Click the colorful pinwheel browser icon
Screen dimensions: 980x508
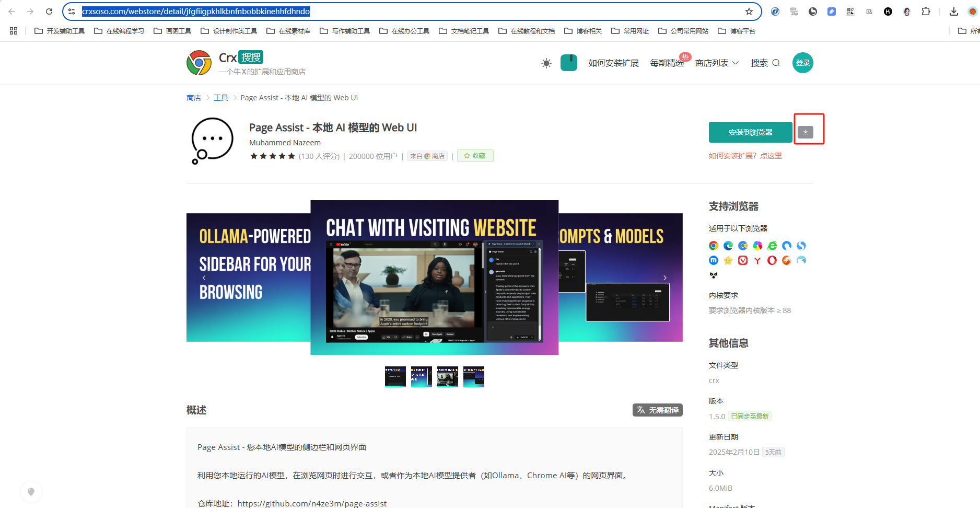pos(757,246)
